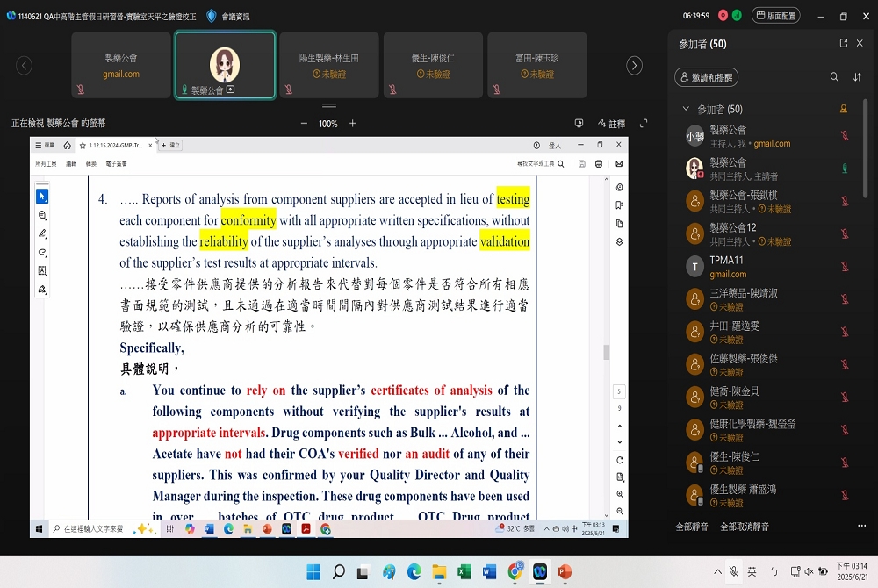The width and height of the screenshot is (878, 588).
Task: Toggle mute for 佐藤製藥-張俊傑
Action: (845, 364)
